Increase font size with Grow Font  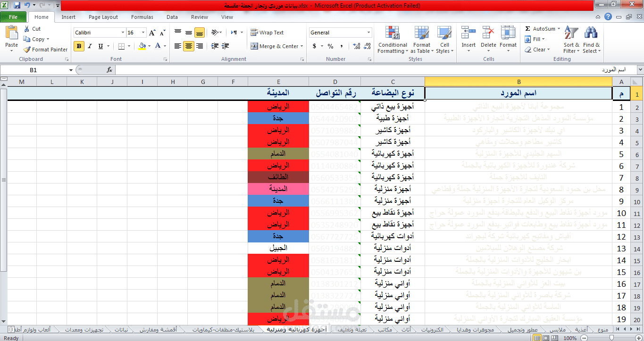click(152, 33)
